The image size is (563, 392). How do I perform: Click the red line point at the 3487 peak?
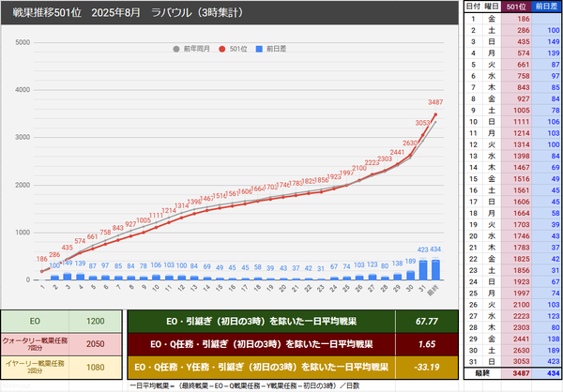pos(435,114)
